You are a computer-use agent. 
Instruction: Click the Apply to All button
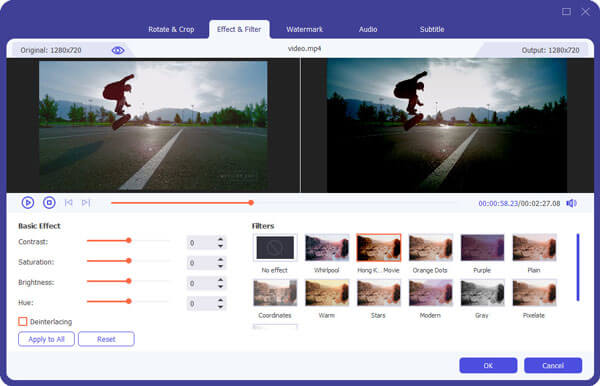(46, 339)
